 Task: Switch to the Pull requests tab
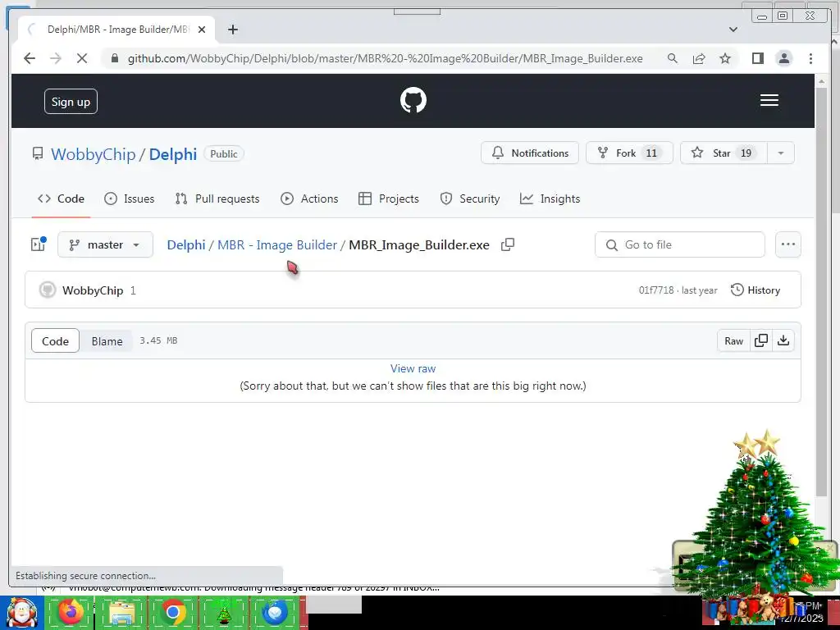(x=217, y=199)
